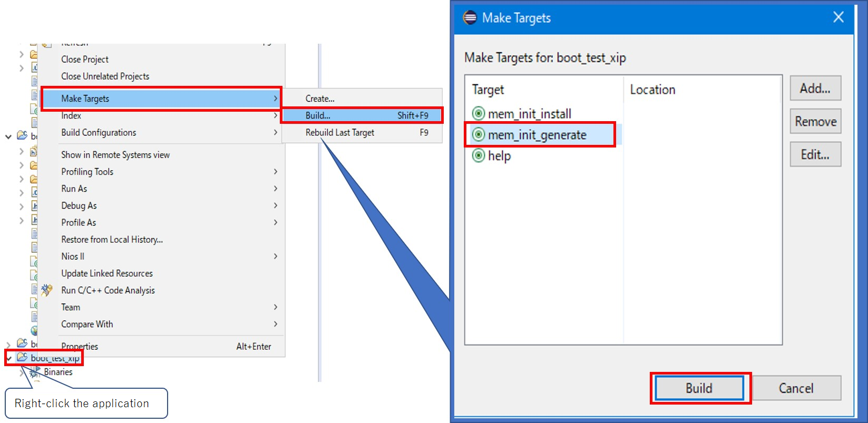Click the Eclipse icon in Make Targets title bar

click(470, 18)
